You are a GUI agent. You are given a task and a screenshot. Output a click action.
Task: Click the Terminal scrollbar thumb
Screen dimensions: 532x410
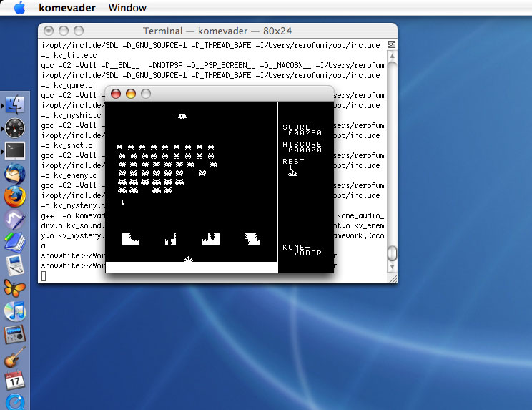pos(392,253)
